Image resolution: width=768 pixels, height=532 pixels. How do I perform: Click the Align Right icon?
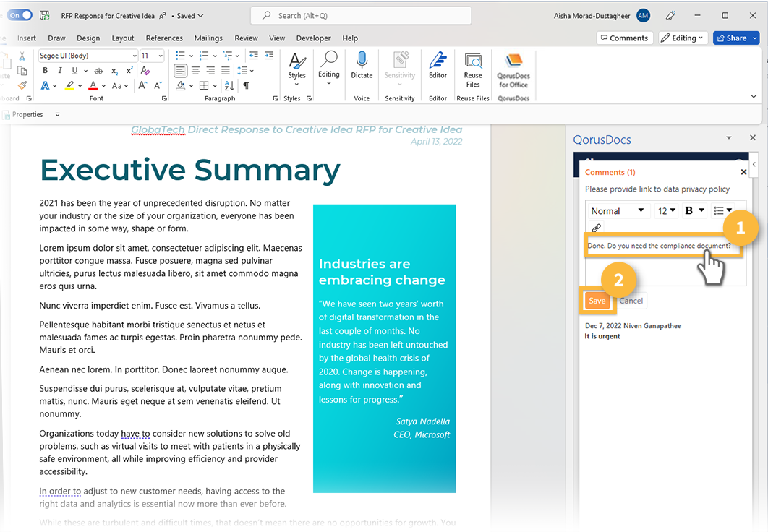[210, 71]
